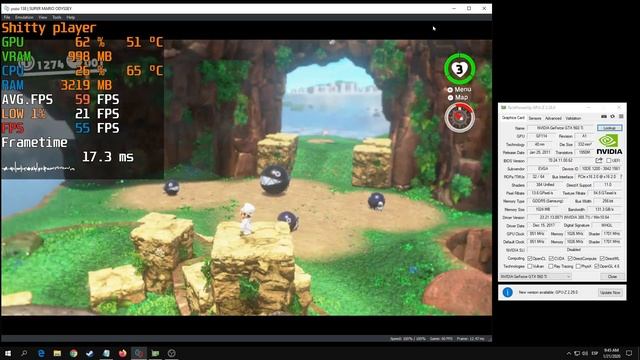Toggle the OpenGL 4.6 checkbox
Viewport: 640px width, 360px height.
click(596, 266)
